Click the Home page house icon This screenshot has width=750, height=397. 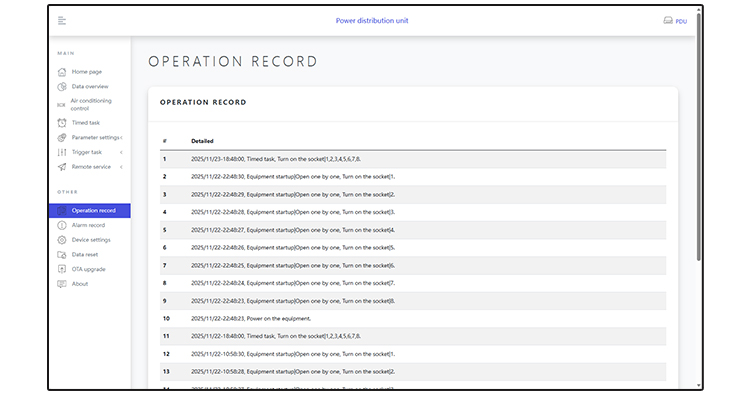pos(62,72)
